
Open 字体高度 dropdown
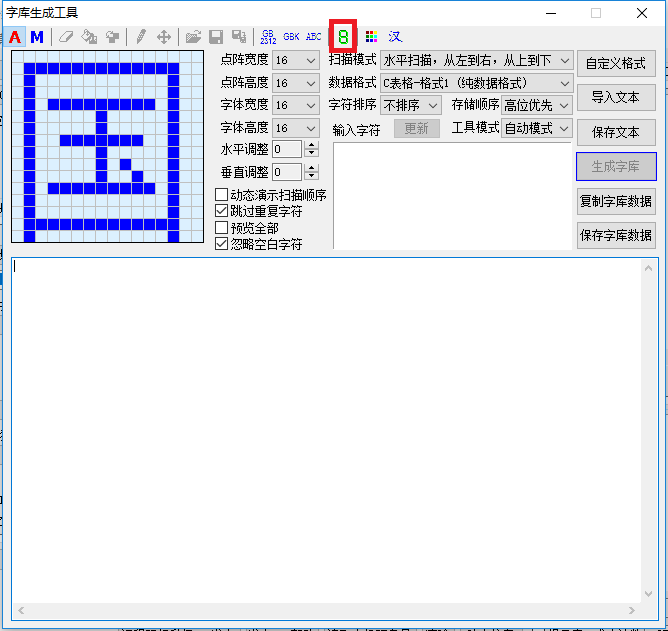296,128
